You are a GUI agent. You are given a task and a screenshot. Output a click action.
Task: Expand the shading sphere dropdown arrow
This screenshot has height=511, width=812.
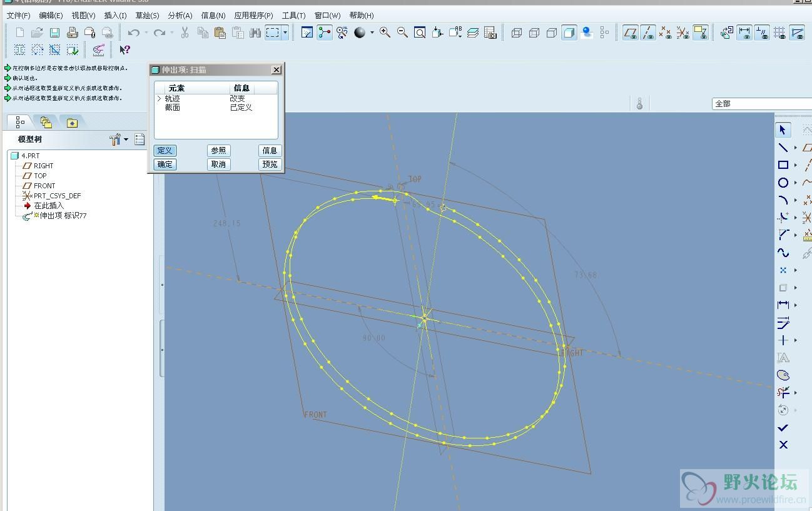372,33
